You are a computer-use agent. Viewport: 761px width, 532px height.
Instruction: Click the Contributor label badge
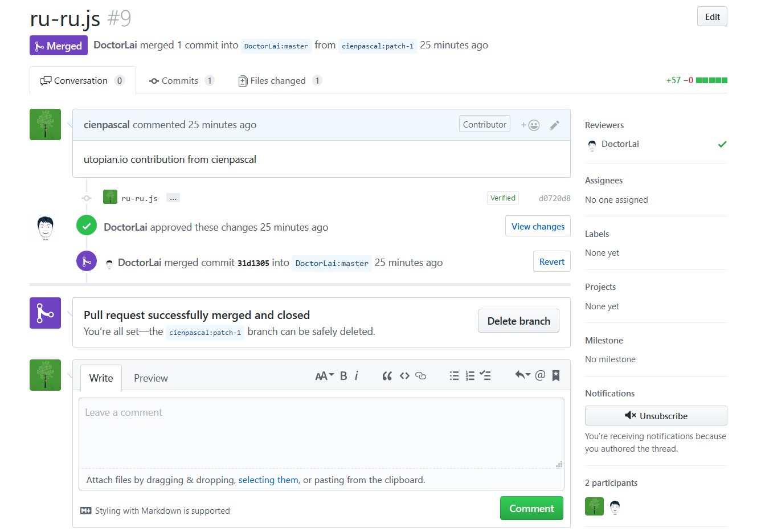(x=485, y=124)
